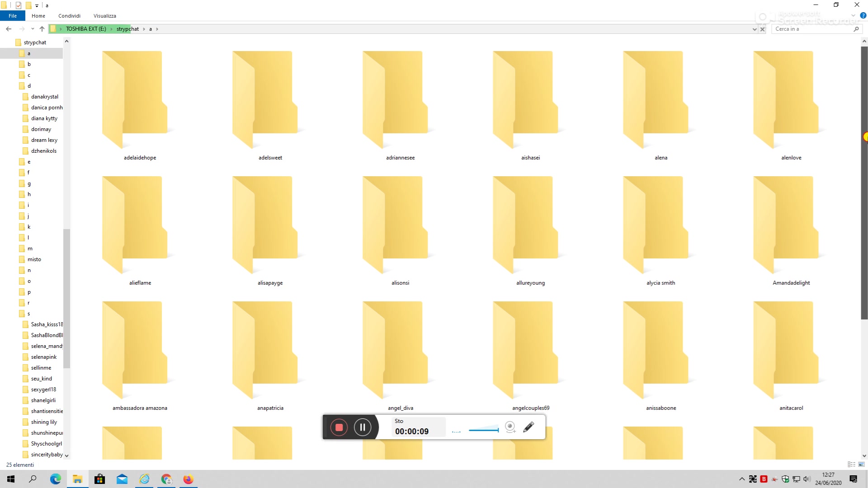Select the alisonsi folder

click(400, 231)
